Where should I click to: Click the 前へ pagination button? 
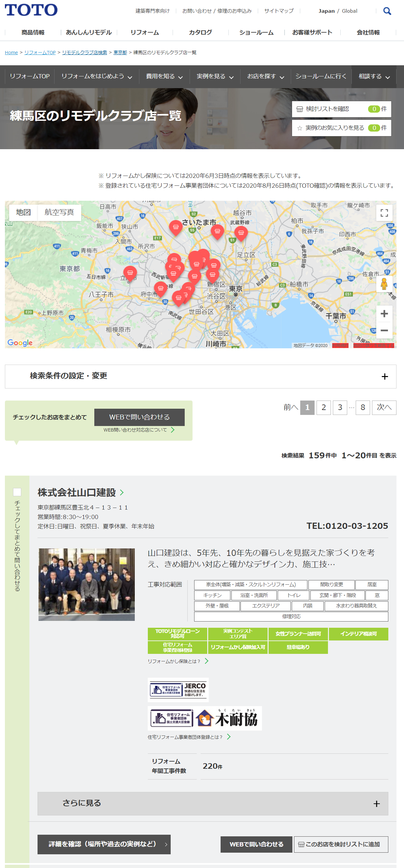point(291,408)
